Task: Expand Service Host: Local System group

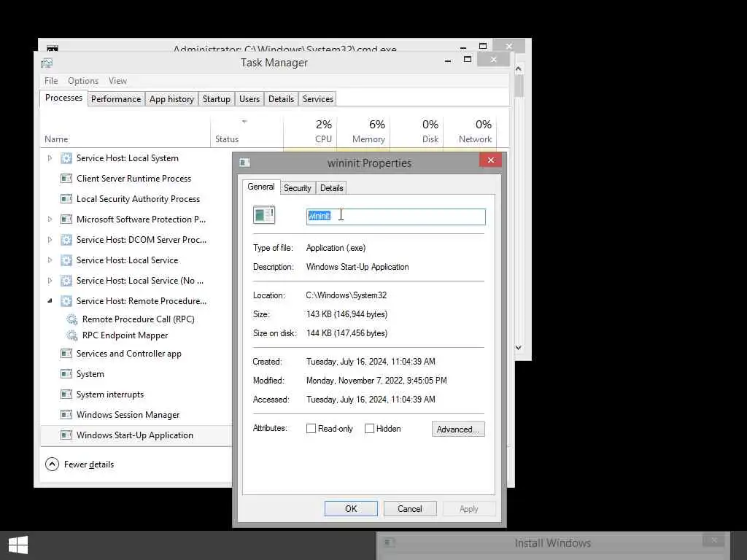Action: [50, 158]
